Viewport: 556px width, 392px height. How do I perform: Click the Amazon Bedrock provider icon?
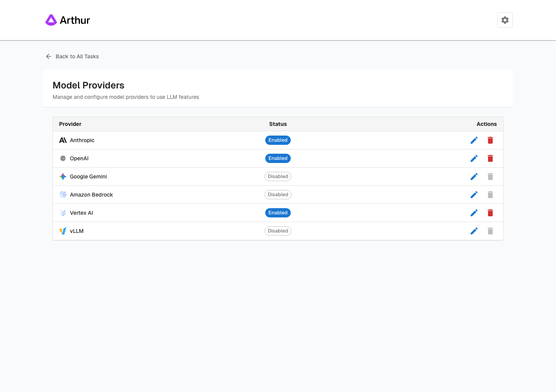tap(63, 195)
